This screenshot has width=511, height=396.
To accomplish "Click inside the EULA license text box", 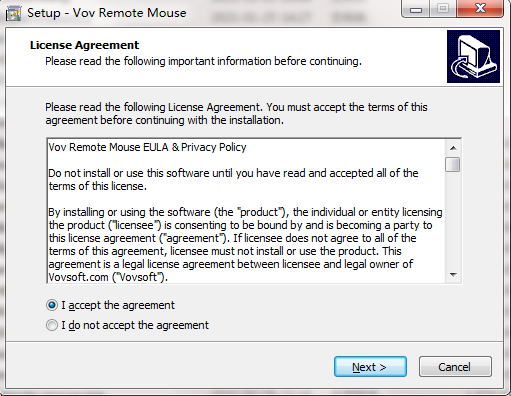I will (246, 211).
